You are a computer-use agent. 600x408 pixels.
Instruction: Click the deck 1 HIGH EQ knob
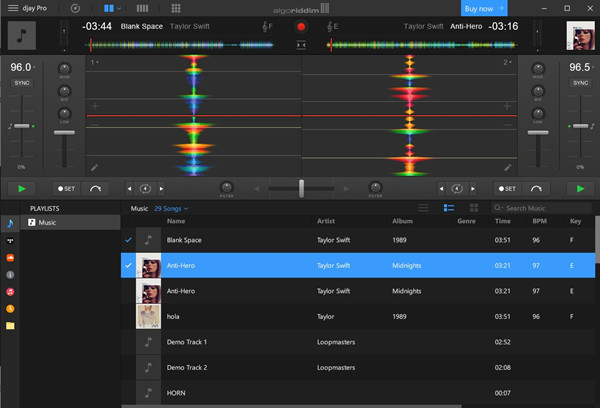(x=64, y=69)
